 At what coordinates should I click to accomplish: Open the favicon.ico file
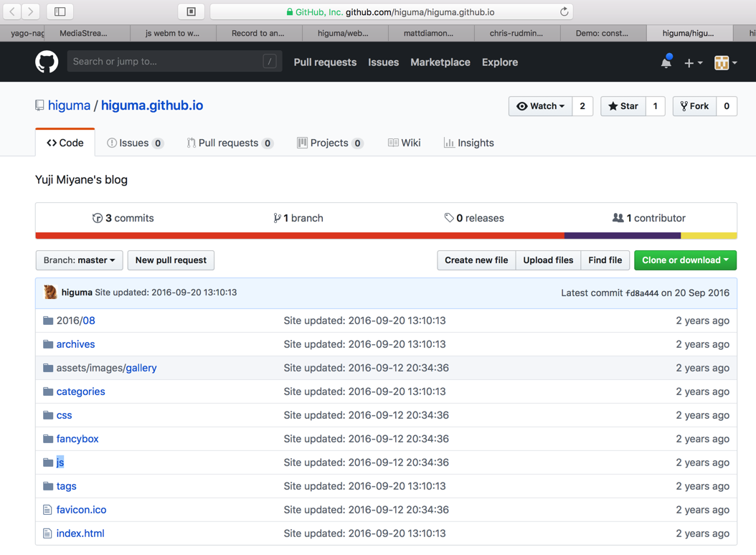(82, 510)
